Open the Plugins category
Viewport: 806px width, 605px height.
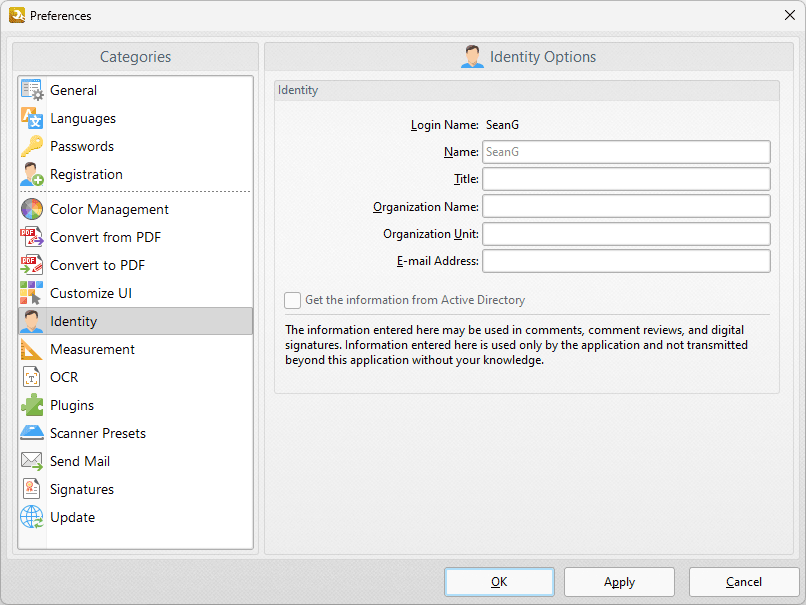pyautogui.click(x=136, y=405)
